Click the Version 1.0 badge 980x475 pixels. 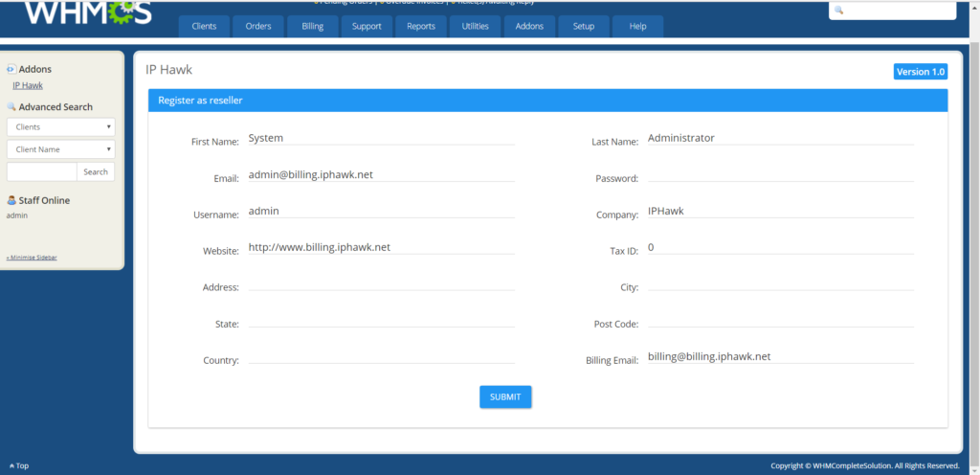921,72
